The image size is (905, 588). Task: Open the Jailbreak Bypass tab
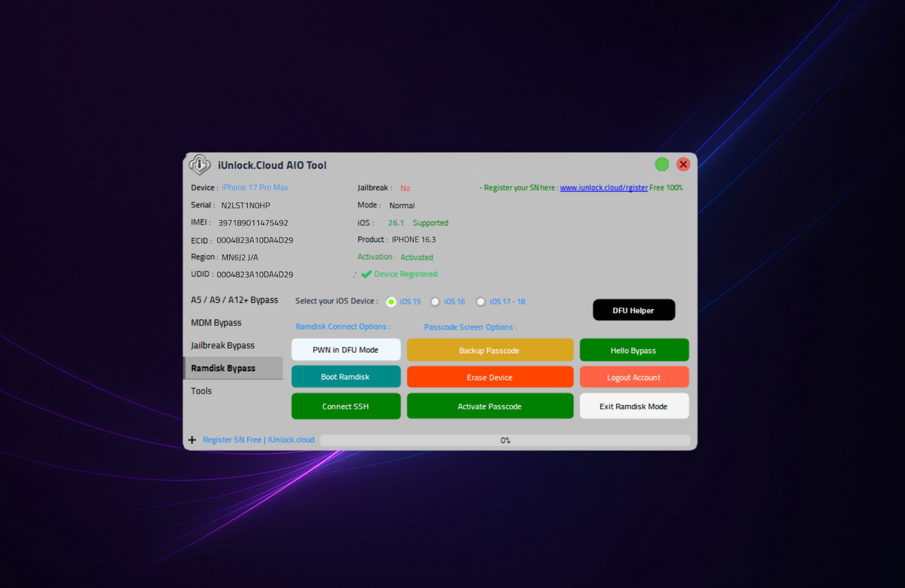click(x=234, y=345)
